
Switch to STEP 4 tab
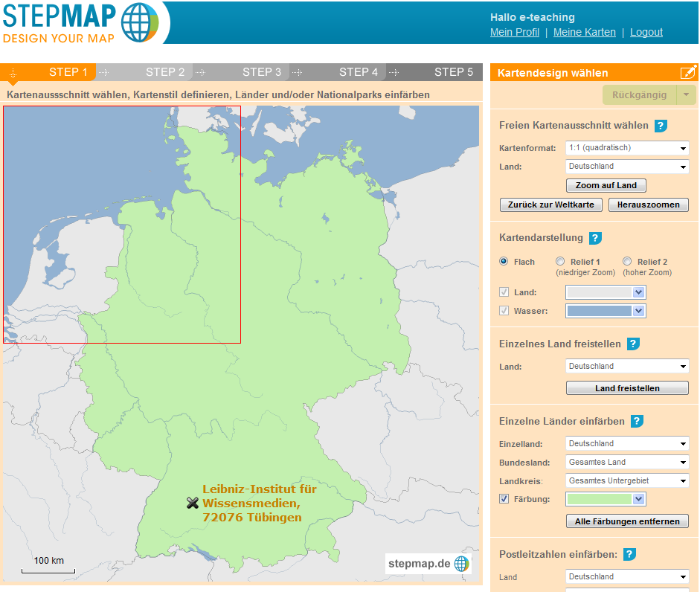[x=359, y=72]
